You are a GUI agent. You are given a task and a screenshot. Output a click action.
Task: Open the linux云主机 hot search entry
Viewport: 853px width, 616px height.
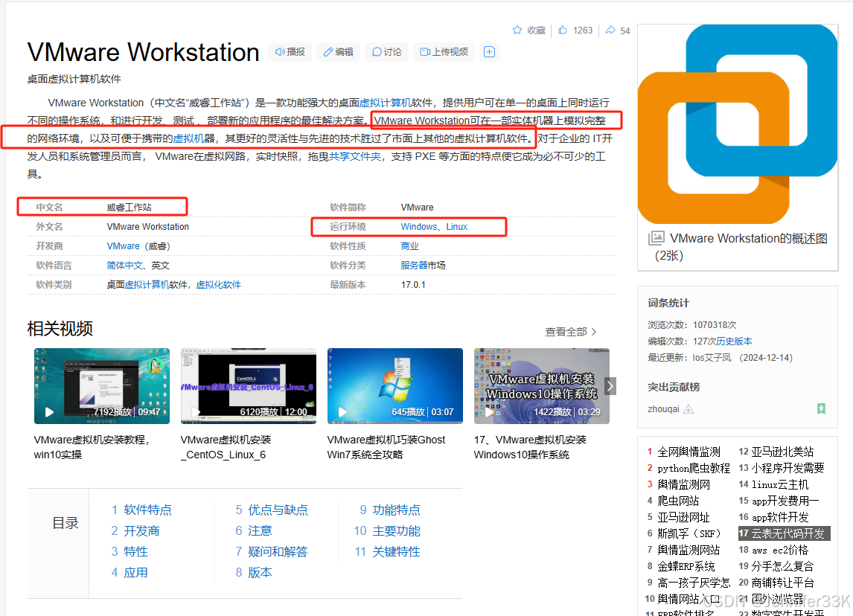780,484
